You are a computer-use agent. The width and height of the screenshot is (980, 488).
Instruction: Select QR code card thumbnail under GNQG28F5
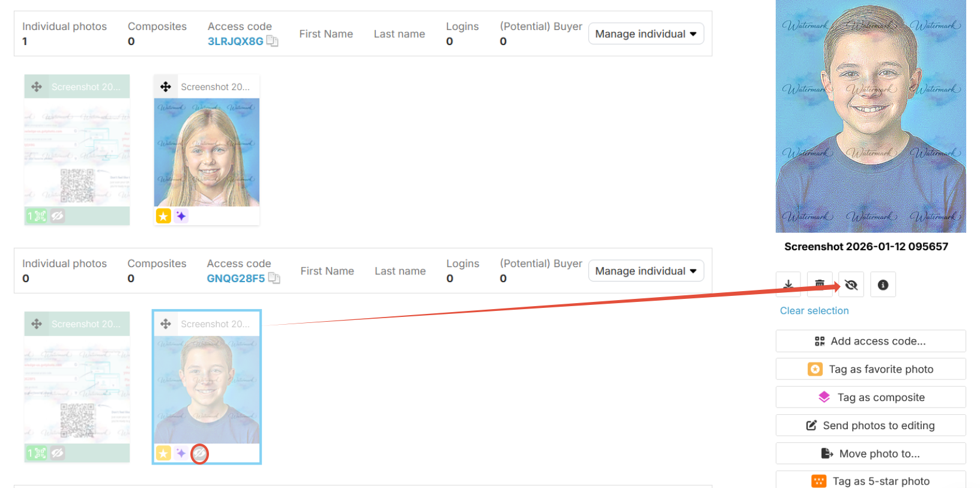[77, 390]
